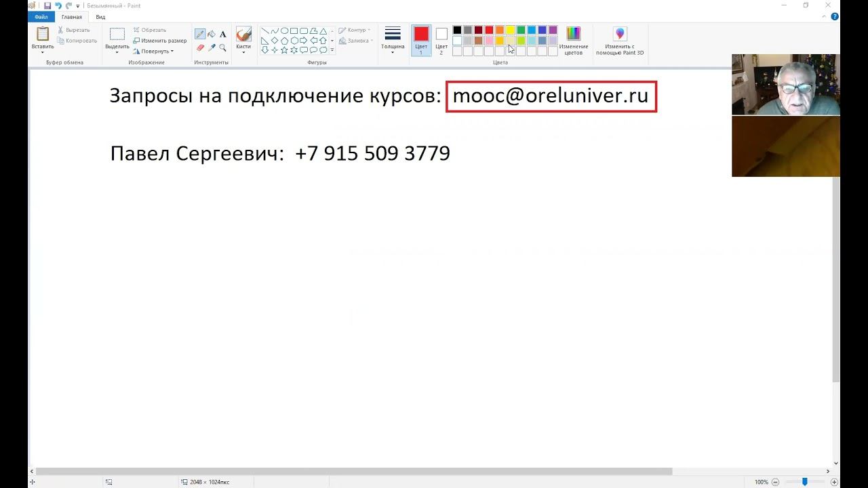Pick the Left arrow shape

point(314,41)
